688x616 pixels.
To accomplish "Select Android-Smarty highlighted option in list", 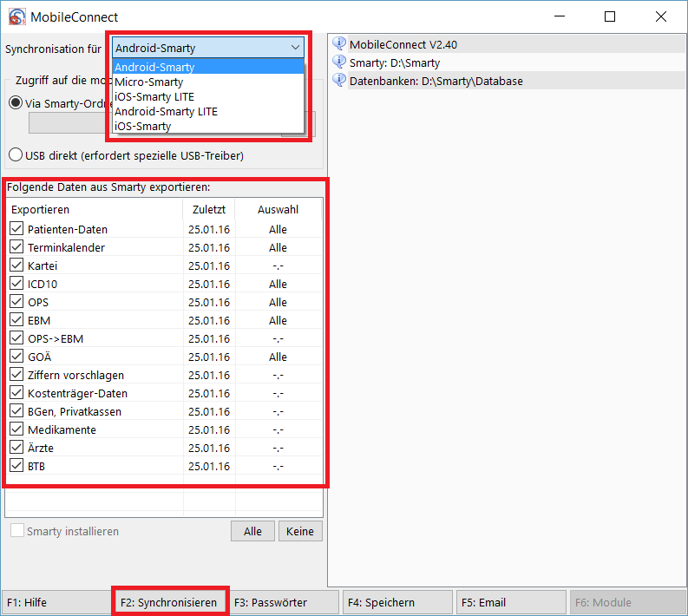I will 208,67.
